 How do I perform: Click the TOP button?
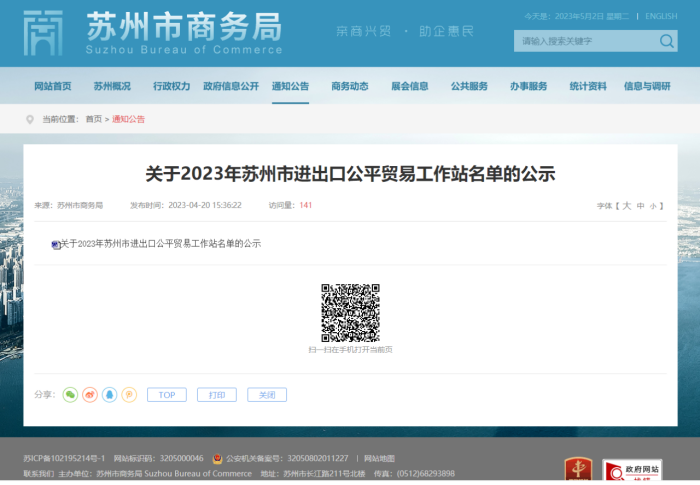[167, 395]
